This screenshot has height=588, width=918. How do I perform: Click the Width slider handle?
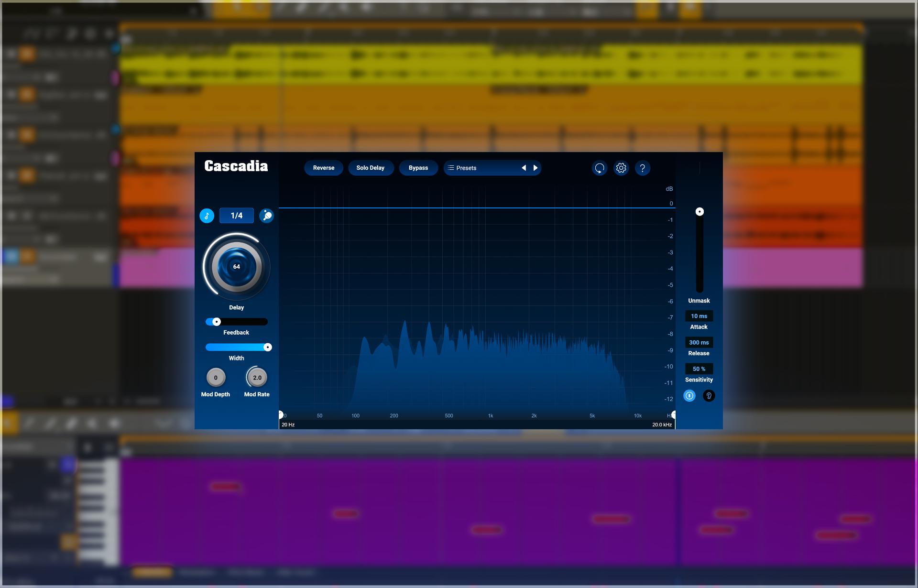[268, 347]
